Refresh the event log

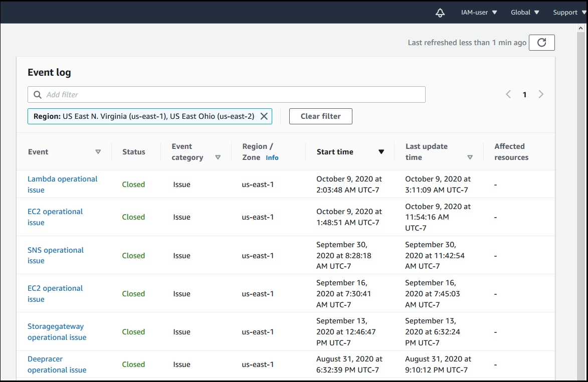tap(541, 42)
